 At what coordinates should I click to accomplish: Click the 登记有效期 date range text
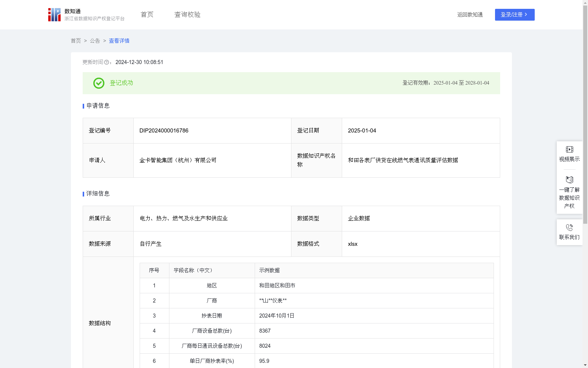(x=446, y=83)
